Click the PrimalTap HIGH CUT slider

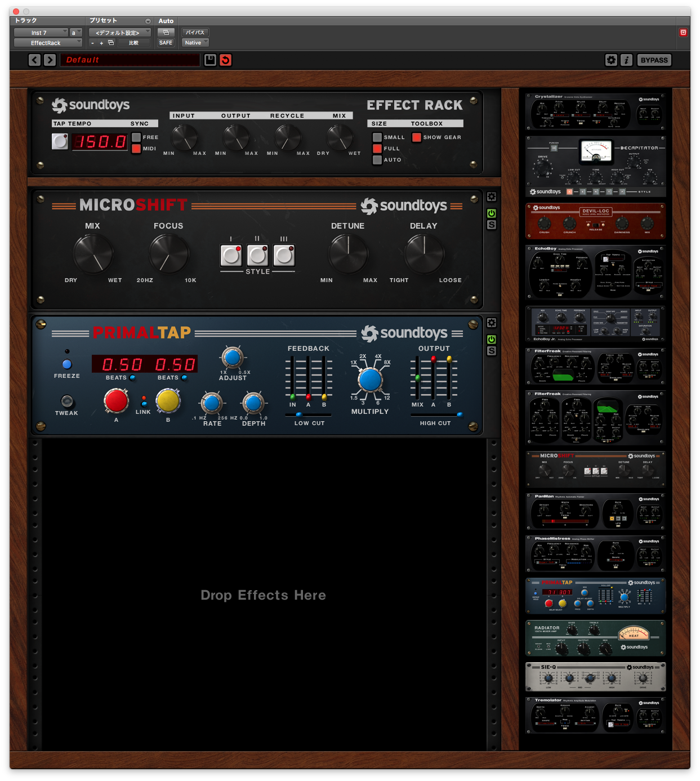coord(437,414)
